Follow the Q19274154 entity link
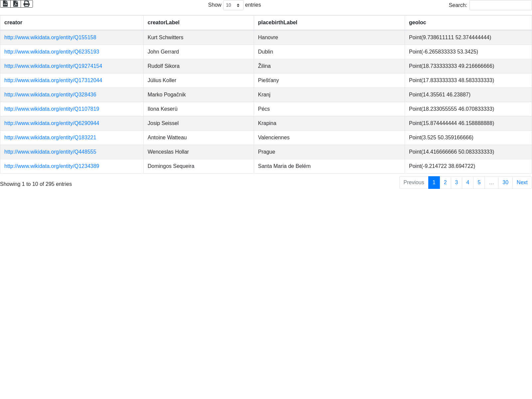The image size is (532, 399). click(53, 66)
